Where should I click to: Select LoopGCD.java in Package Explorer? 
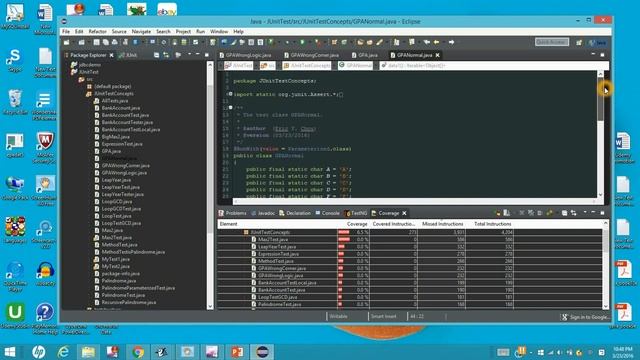pyautogui.click(x=113, y=202)
